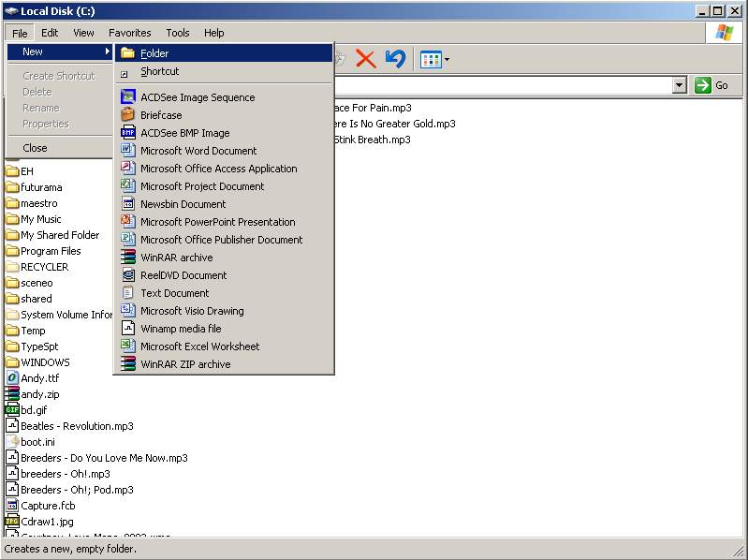Click the Briefcase icon in submenu
Viewport: 748px width, 560px height.
click(128, 114)
